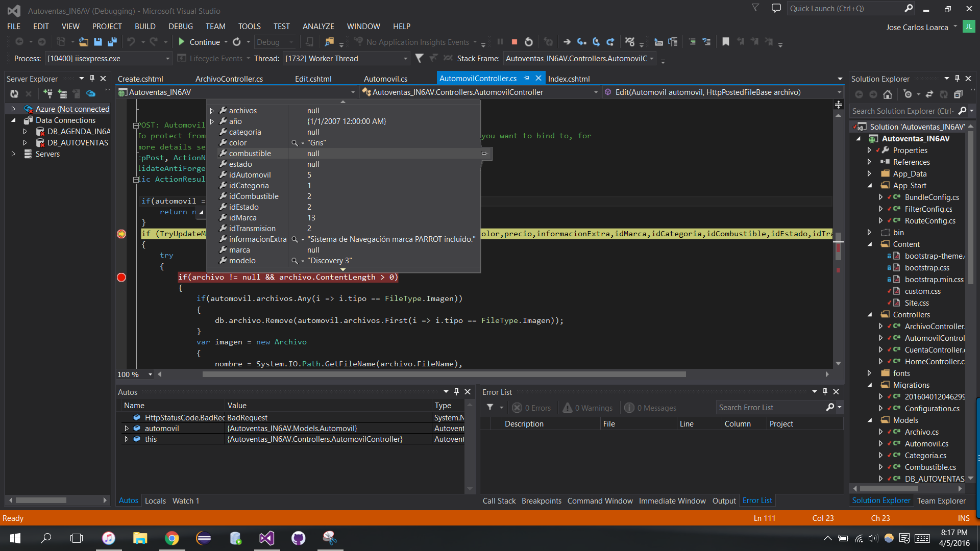Toggle Auto Hide pin on Error List panel

tap(825, 392)
